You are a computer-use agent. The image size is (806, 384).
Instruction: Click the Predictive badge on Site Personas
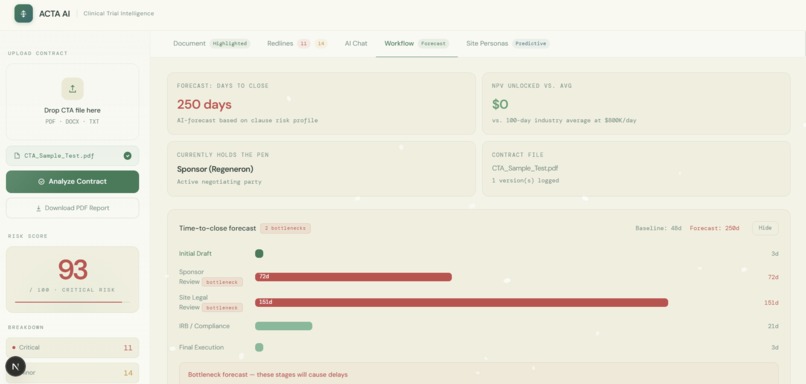(531, 44)
